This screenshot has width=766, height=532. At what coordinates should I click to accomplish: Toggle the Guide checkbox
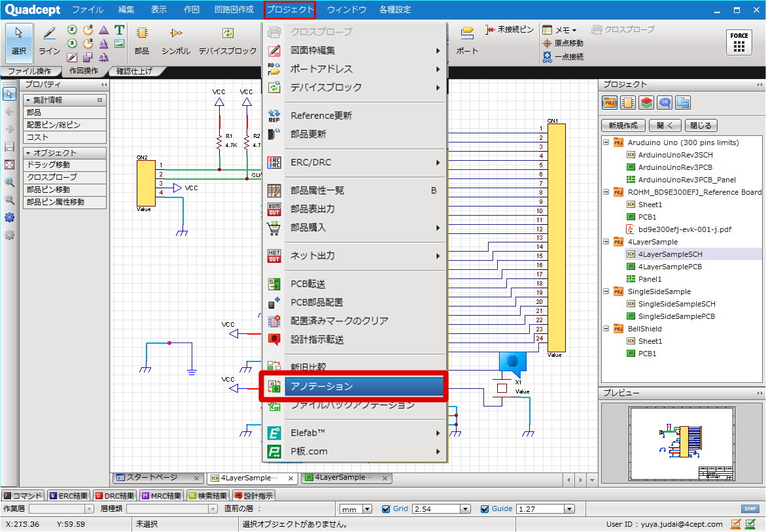485,509
